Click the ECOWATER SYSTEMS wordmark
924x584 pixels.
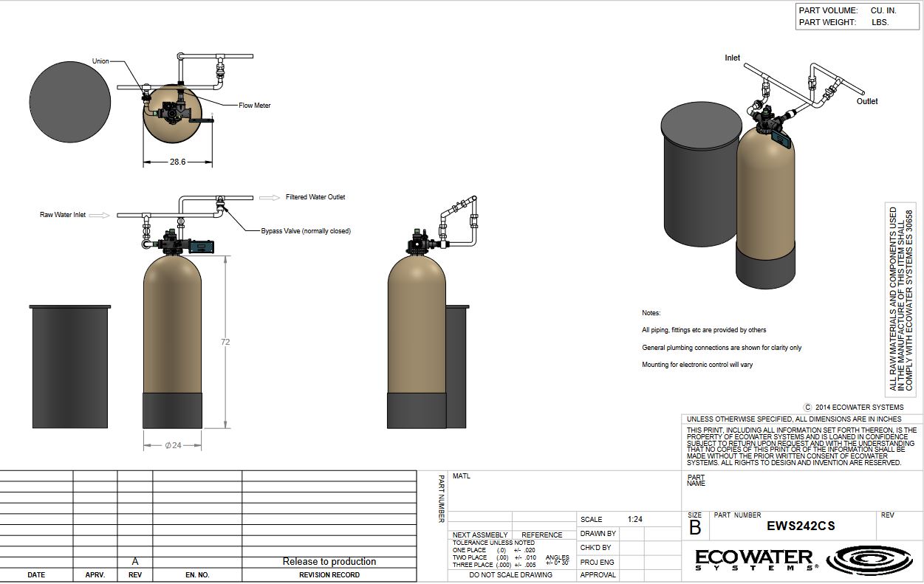point(756,560)
